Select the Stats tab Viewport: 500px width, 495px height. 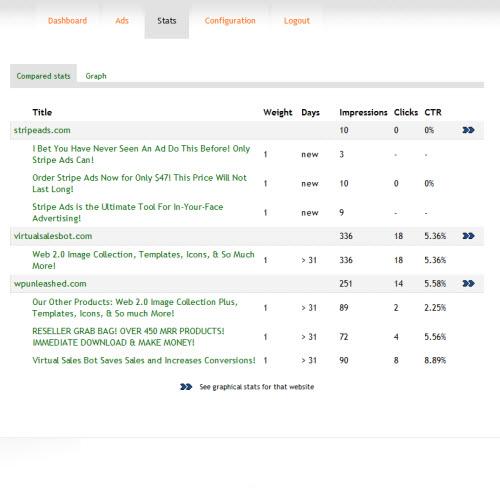pos(167,21)
